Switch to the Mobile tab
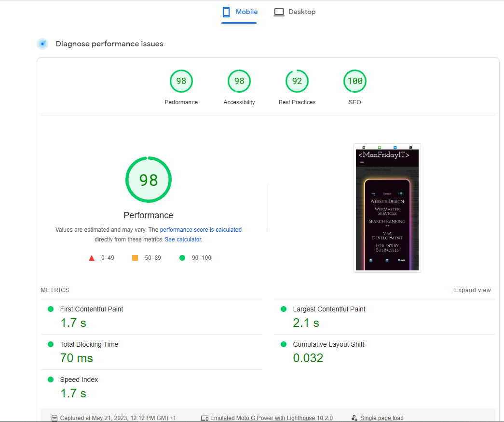 tap(240, 12)
